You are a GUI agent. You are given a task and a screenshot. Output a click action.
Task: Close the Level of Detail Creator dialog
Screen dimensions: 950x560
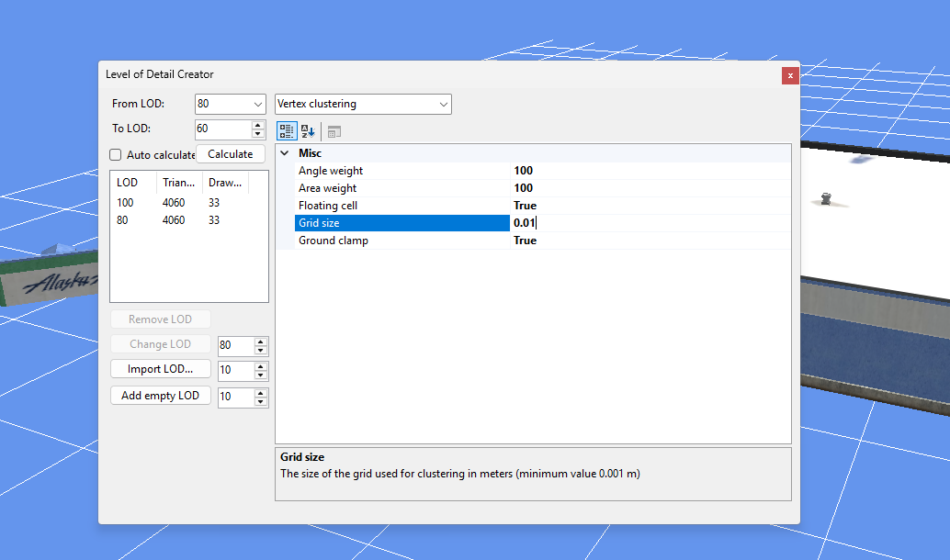(790, 75)
